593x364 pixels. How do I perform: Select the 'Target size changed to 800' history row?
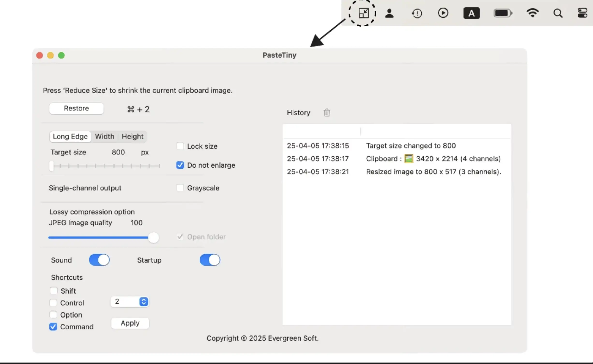pyautogui.click(x=397, y=146)
